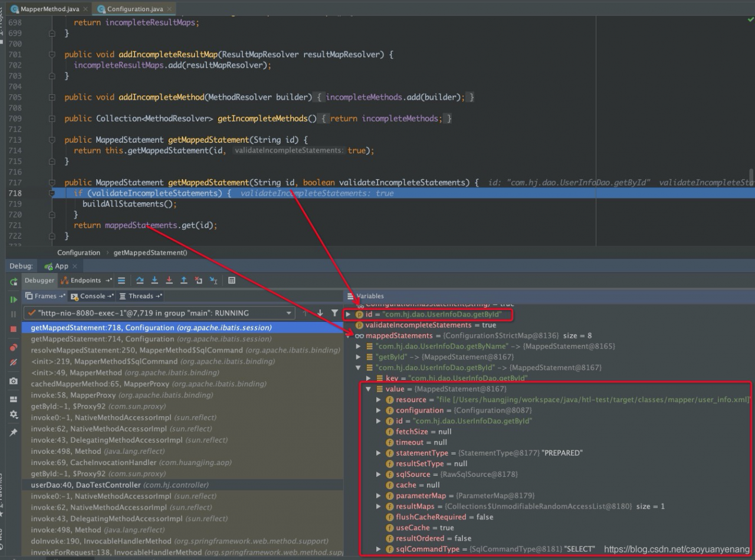Toggle the frames filter funnel icon

(334, 313)
